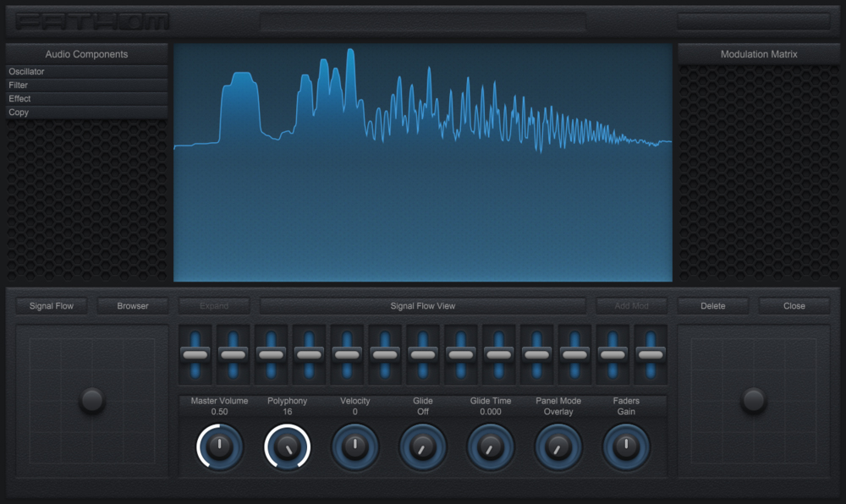Toggle Glide on with its knob
This screenshot has height=504, width=846.
pos(423,446)
